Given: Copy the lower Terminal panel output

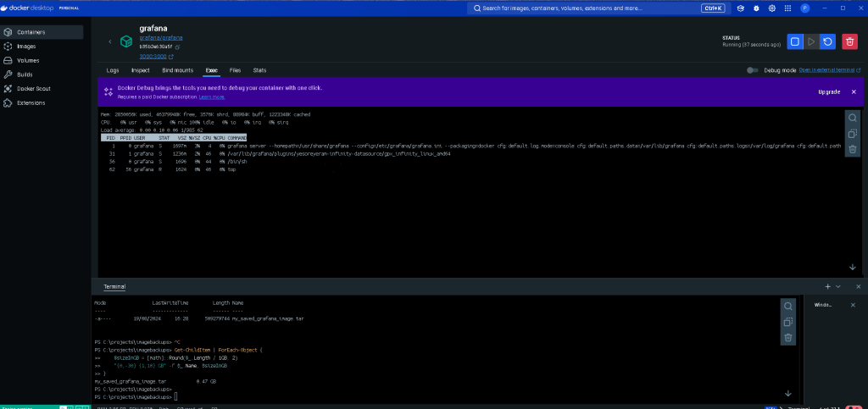Looking at the screenshot, I should [788, 322].
